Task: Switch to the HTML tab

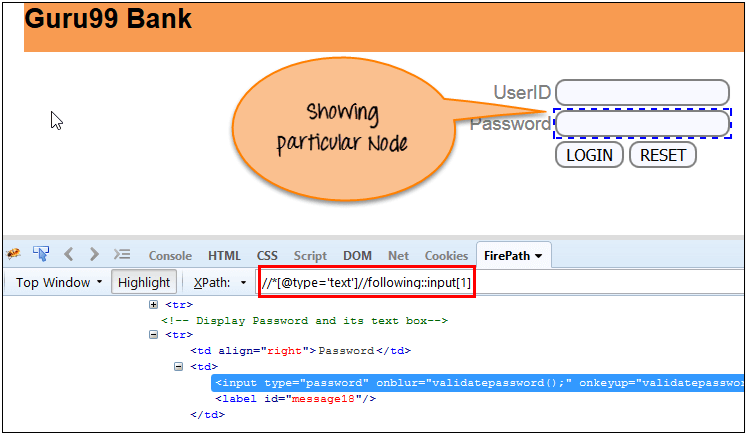Action: 224,255
